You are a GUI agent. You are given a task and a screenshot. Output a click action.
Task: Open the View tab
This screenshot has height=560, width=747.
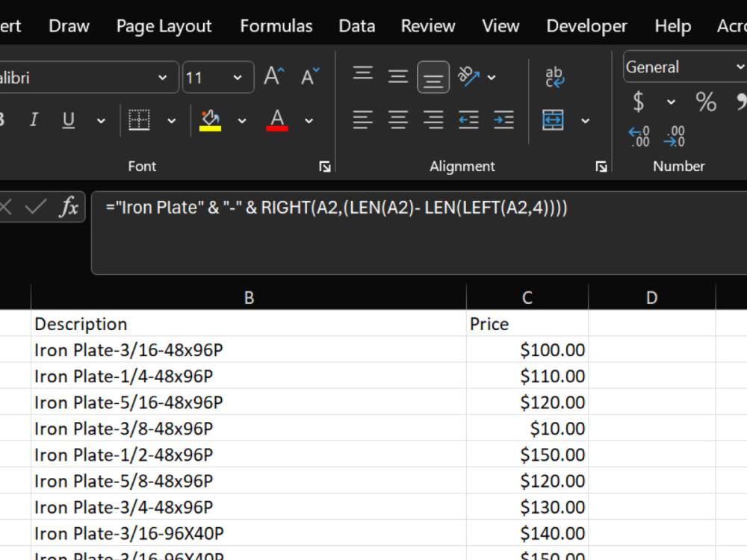[x=500, y=25]
